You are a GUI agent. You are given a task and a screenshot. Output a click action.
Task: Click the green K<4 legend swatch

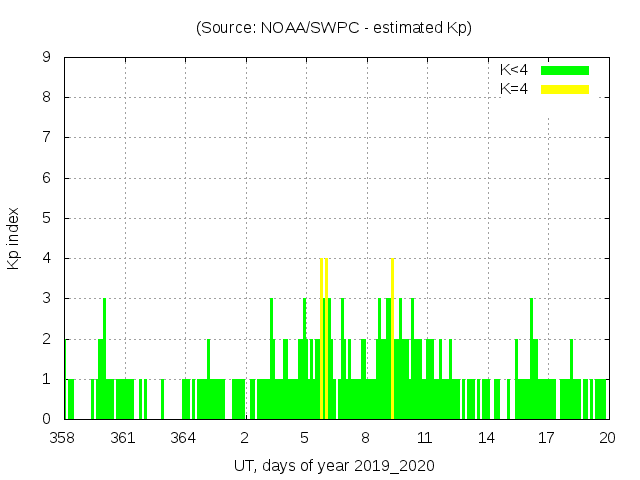tap(565, 70)
